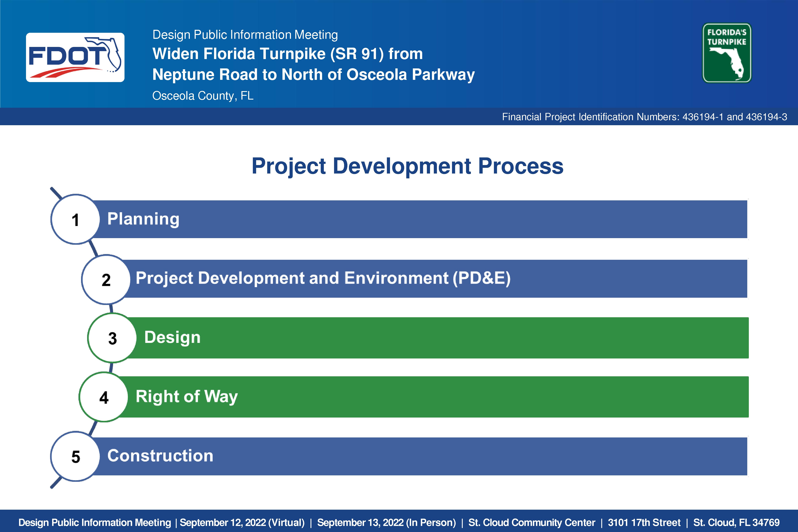This screenshot has width=798, height=532.
Task: Click the 'Project Development Process' heading
Action: point(407,166)
